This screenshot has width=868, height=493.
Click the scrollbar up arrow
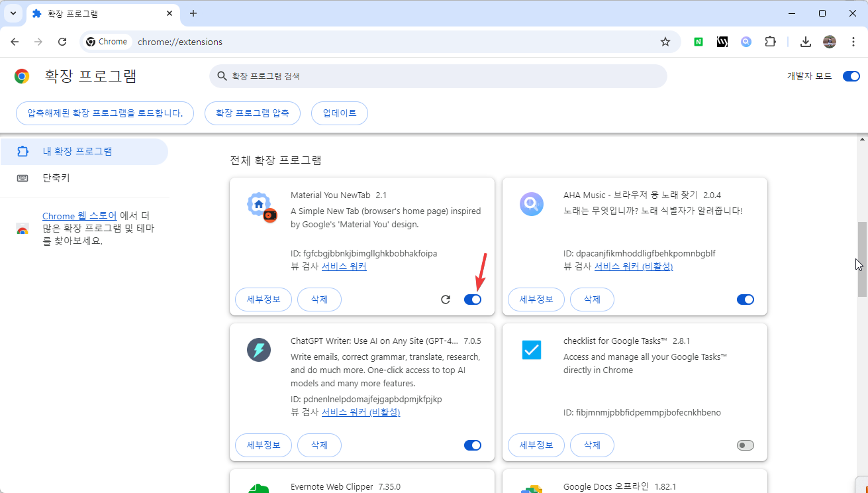tap(862, 139)
